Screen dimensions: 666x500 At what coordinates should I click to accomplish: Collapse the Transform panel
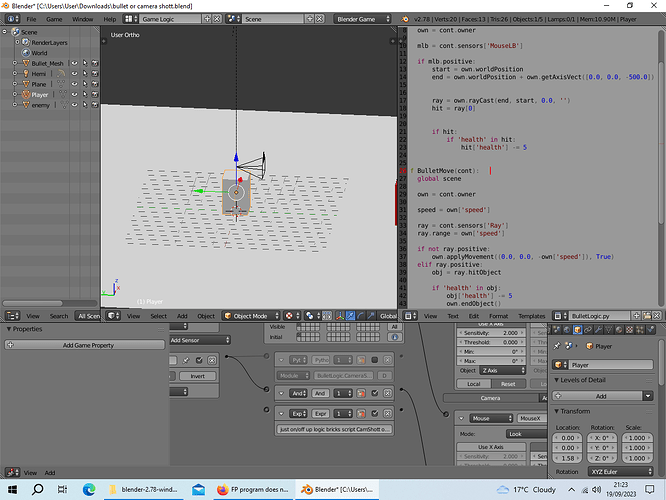point(572,411)
